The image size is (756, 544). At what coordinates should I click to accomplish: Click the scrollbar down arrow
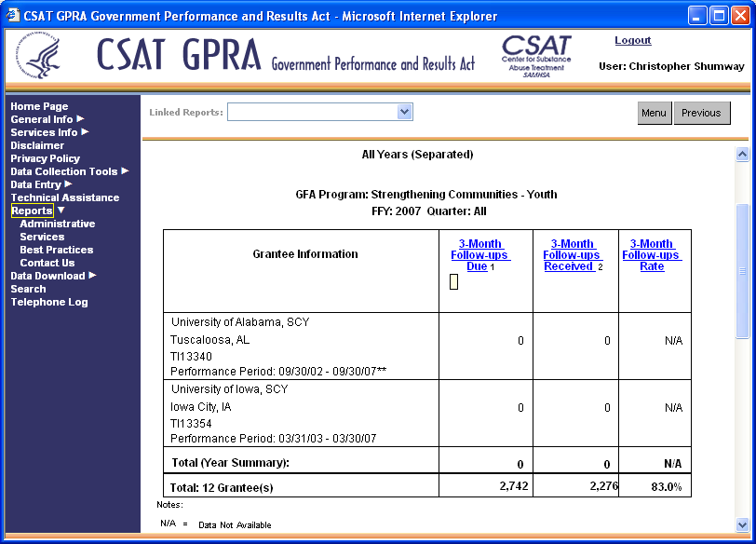click(742, 524)
